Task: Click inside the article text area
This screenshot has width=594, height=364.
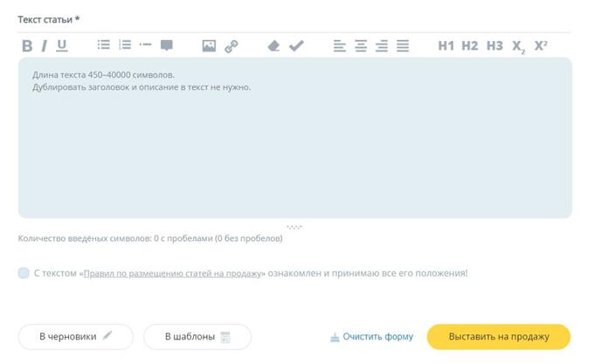Action: [x=295, y=138]
